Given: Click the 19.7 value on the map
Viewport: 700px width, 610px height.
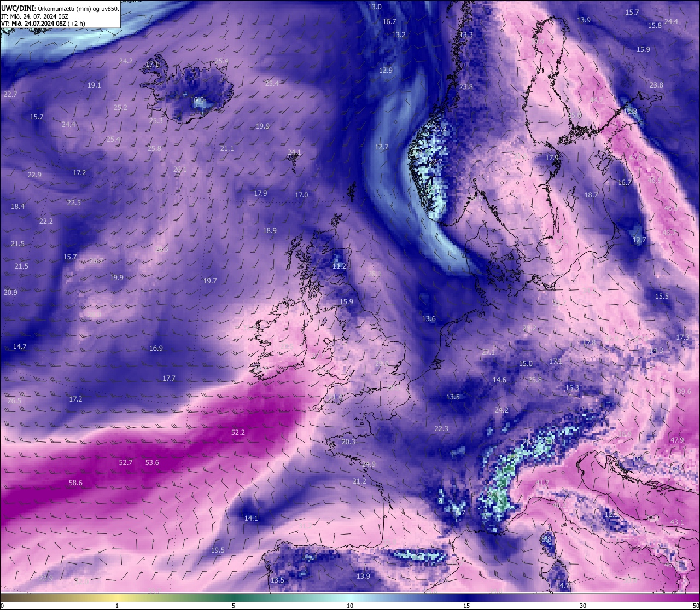Looking at the screenshot, I should click(x=210, y=281).
